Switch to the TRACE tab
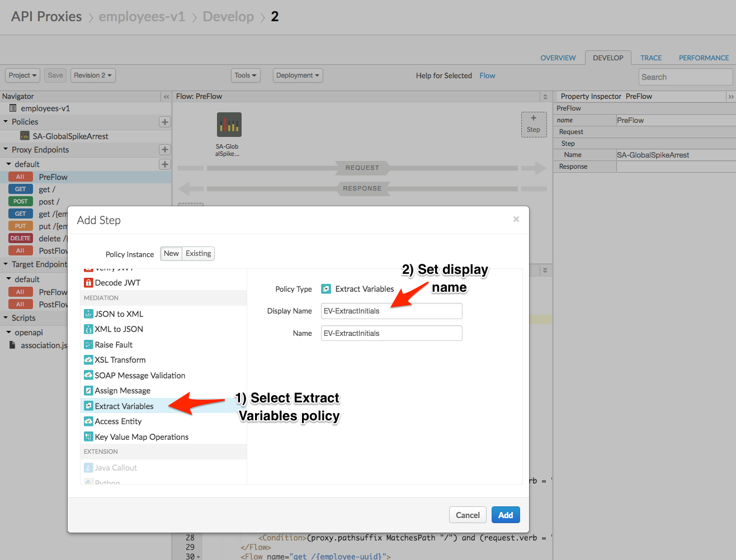736x560 pixels. (651, 58)
